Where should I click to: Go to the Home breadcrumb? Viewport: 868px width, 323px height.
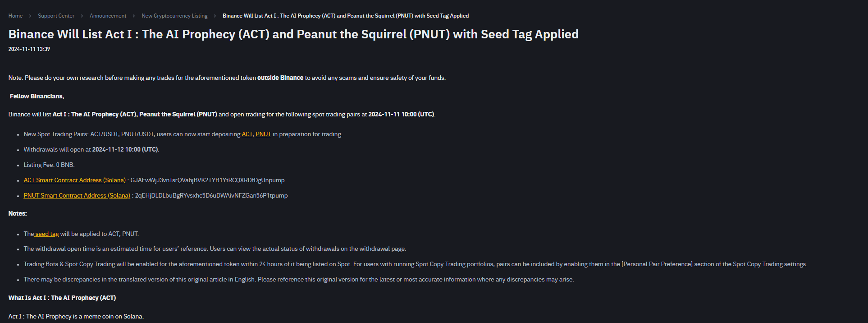click(x=15, y=16)
